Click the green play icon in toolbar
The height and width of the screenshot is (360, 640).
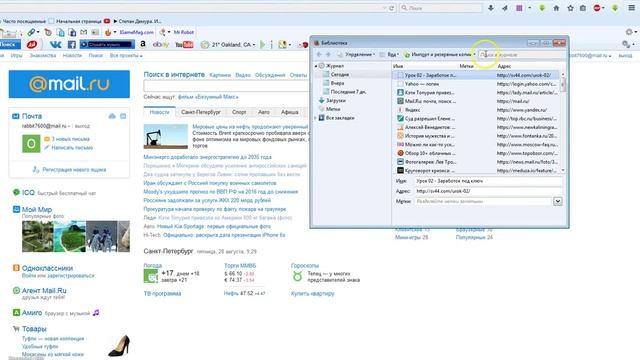click(262, 44)
